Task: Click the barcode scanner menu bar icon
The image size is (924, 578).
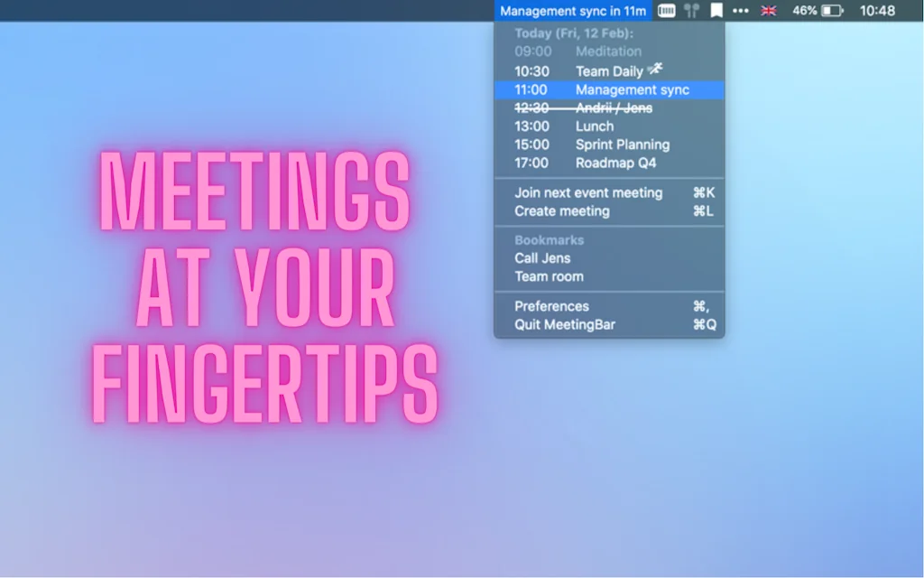Action: (666, 11)
